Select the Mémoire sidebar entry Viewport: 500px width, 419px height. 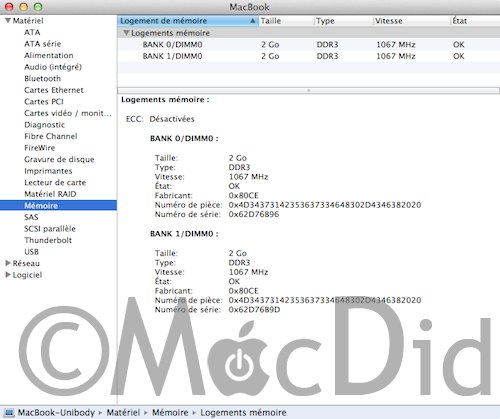[58, 205]
